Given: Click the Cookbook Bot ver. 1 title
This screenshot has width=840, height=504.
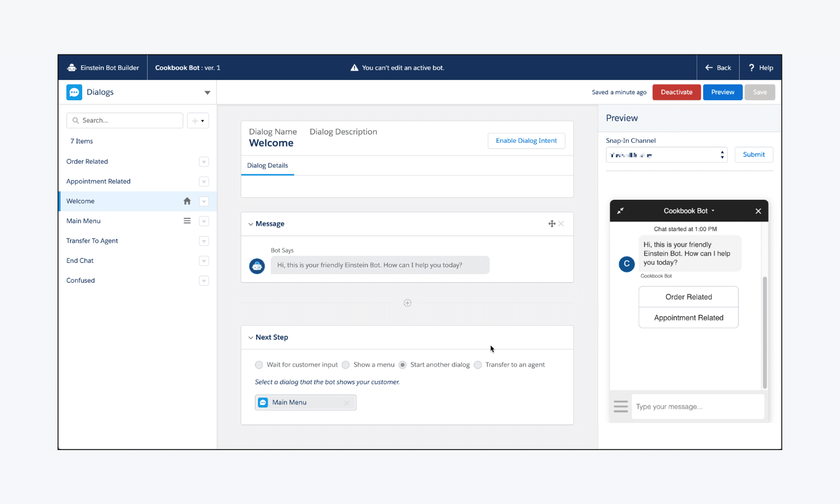Looking at the screenshot, I should (188, 68).
